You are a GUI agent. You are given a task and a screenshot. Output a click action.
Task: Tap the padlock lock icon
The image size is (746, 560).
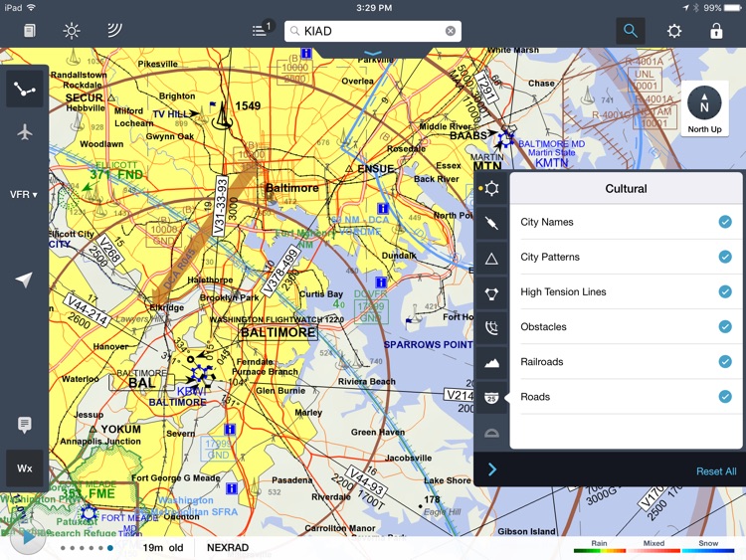(716, 31)
